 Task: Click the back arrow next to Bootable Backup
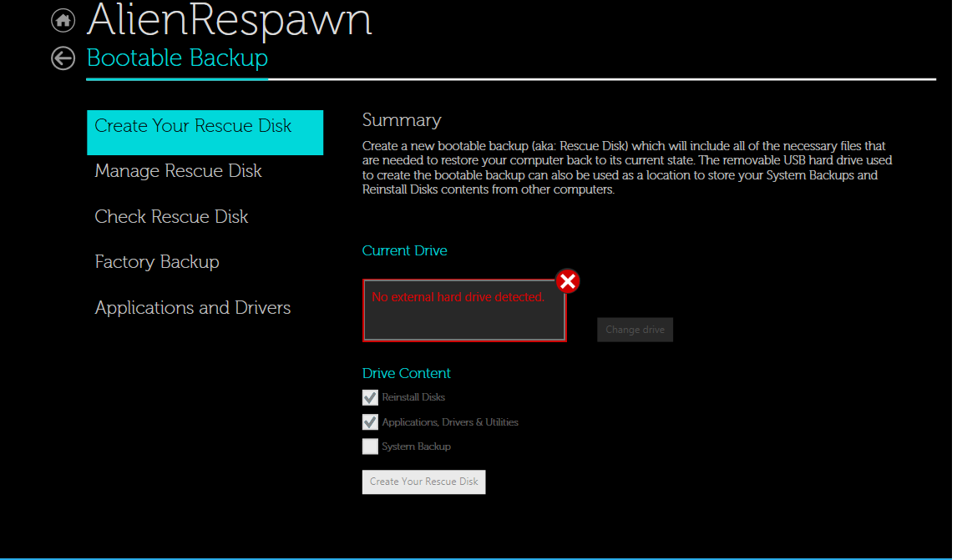pyautogui.click(x=63, y=58)
